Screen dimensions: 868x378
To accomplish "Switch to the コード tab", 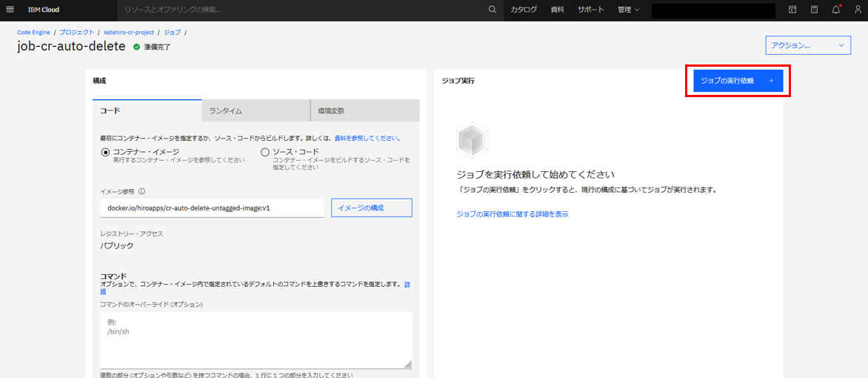I will tap(147, 110).
